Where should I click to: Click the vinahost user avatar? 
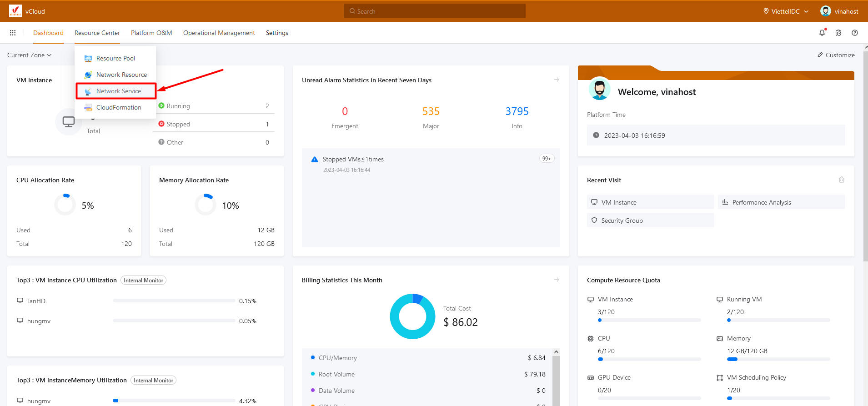click(x=825, y=11)
